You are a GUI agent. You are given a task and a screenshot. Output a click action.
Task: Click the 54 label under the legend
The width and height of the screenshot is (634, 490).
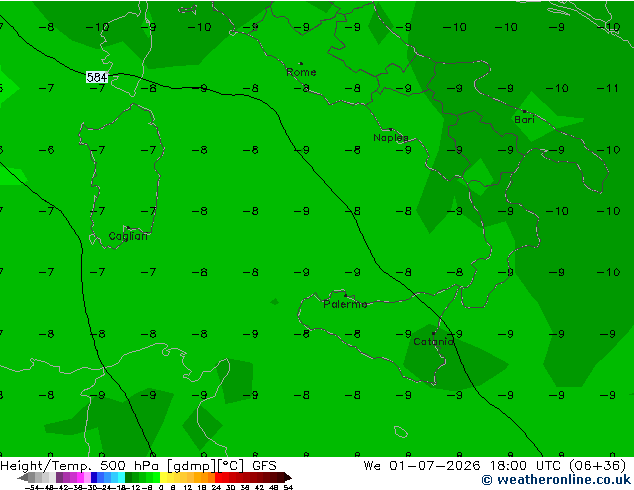point(288,487)
